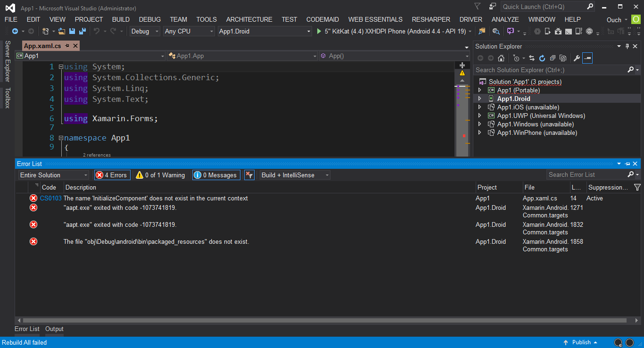Click the purple Visual Studio feedback icon
The image size is (644, 348).
pos(511,31)
